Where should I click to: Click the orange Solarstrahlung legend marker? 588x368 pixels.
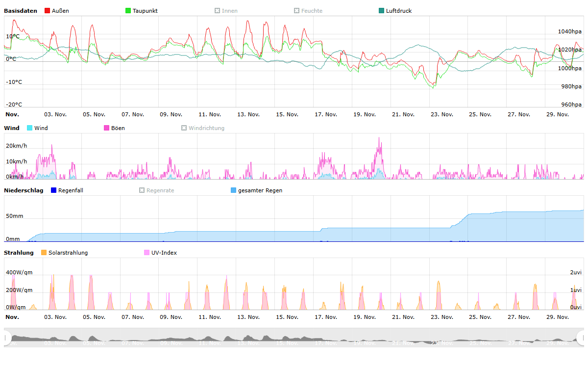pyautogui.click(x=44, y=253)
